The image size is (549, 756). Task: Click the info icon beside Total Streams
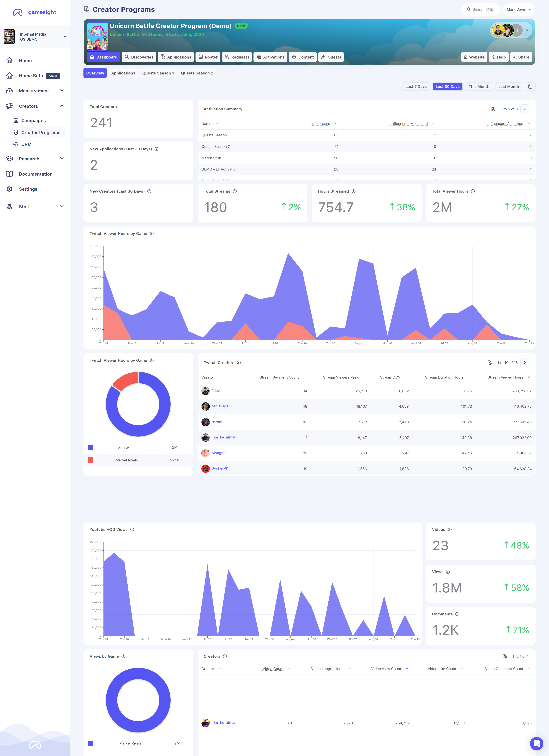click(x=235, y=191)
